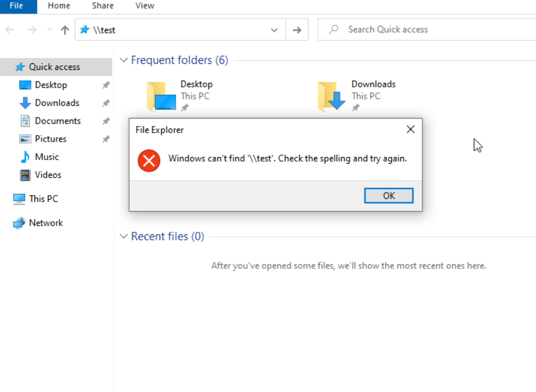Open the address bar history dropdown
The image size is (536, 392).
coord(274,30)
